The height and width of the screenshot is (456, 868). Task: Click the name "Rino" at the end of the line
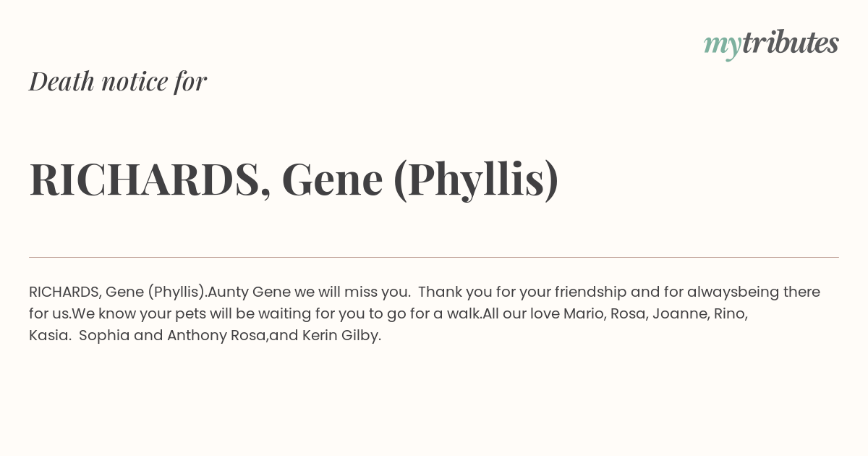click(x=731, y=314)
